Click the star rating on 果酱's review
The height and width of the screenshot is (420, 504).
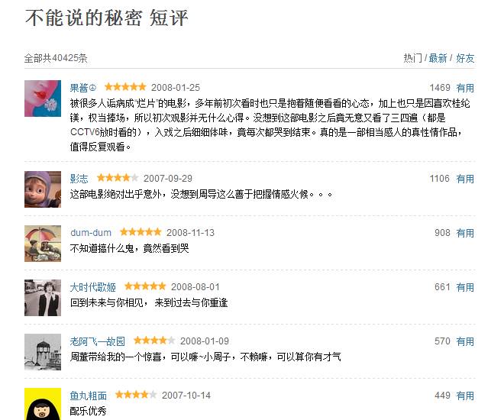[x=125, y=87]
